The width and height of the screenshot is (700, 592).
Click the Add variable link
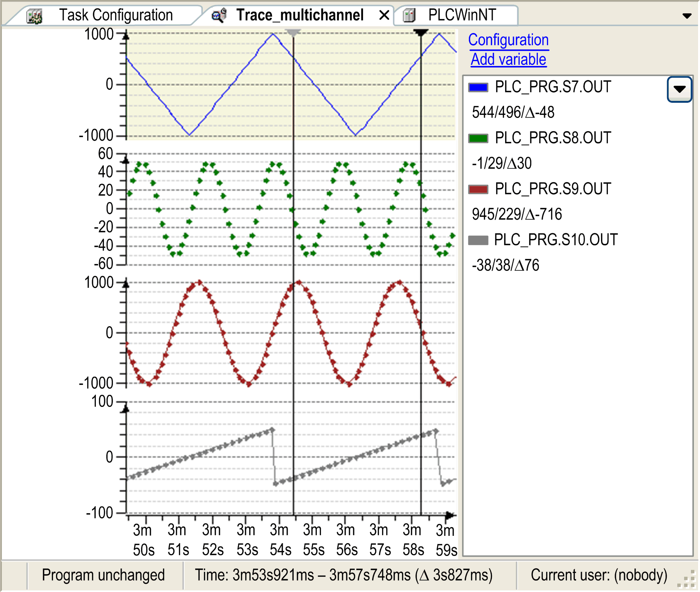(x=508, y=60)
